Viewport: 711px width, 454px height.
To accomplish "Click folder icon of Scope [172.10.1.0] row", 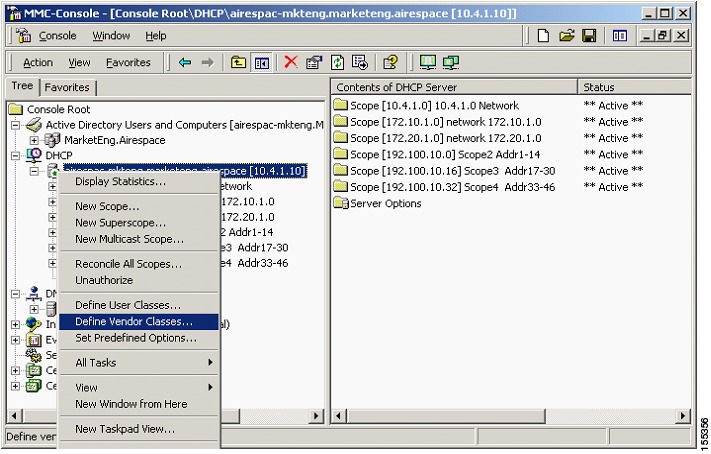I will tap(340, 122).
